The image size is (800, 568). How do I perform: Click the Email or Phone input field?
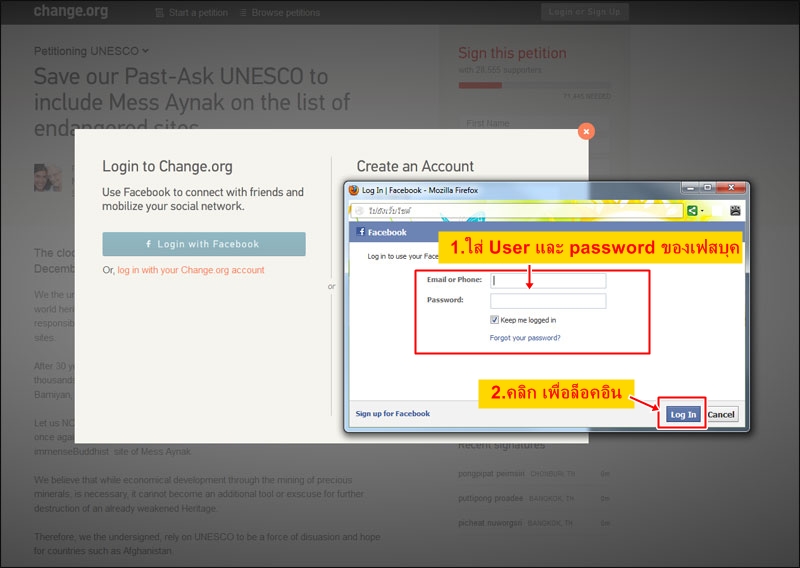point(548,281)
